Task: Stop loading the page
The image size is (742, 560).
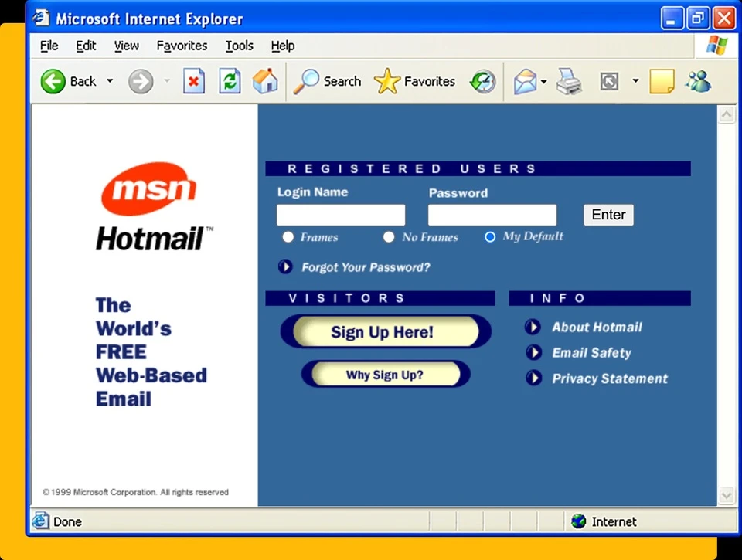Action: 193,81
